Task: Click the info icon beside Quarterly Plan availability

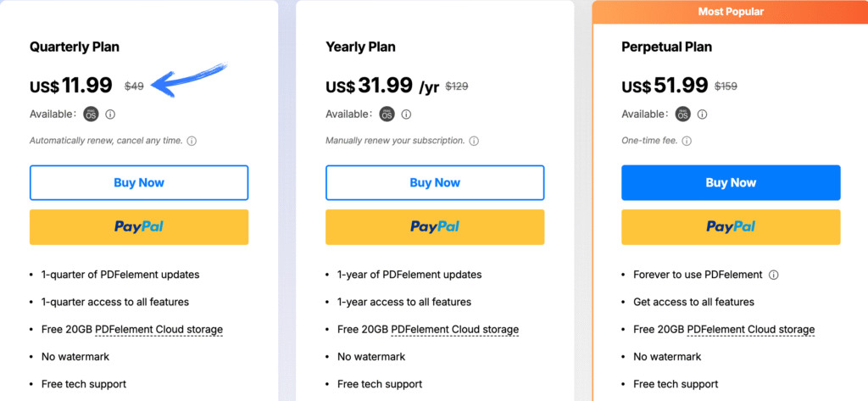Action: pyautogui.click(x=110, y=114)
